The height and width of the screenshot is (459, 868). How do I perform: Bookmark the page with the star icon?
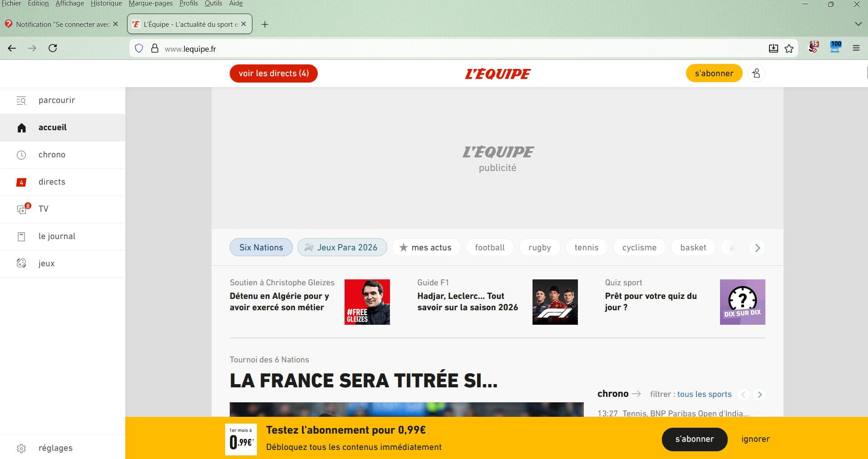[x=789, y=49]
